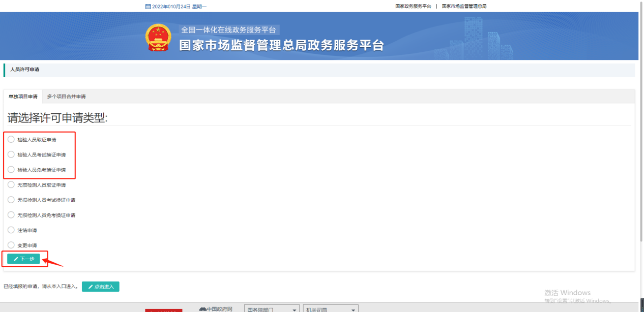Select 检验人员取证申请 radio option
The height and width of the screenshot is (312, 644).
(11, 140)
